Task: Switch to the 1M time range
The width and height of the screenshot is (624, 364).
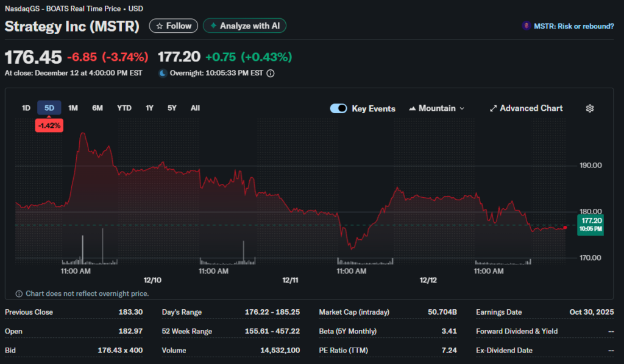Action: [x=73, y=108]
